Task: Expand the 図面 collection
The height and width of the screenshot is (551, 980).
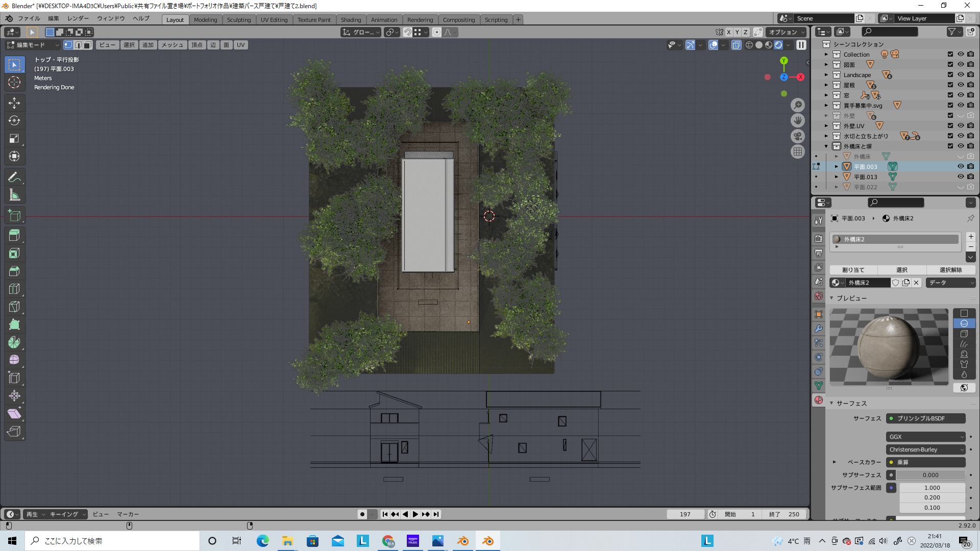Action: [x=826, y=65]
